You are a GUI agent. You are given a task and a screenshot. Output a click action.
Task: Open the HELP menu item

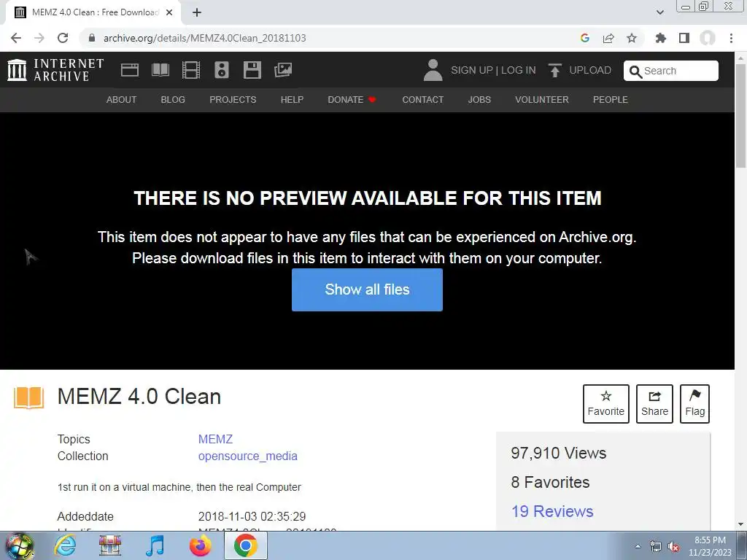292,99
